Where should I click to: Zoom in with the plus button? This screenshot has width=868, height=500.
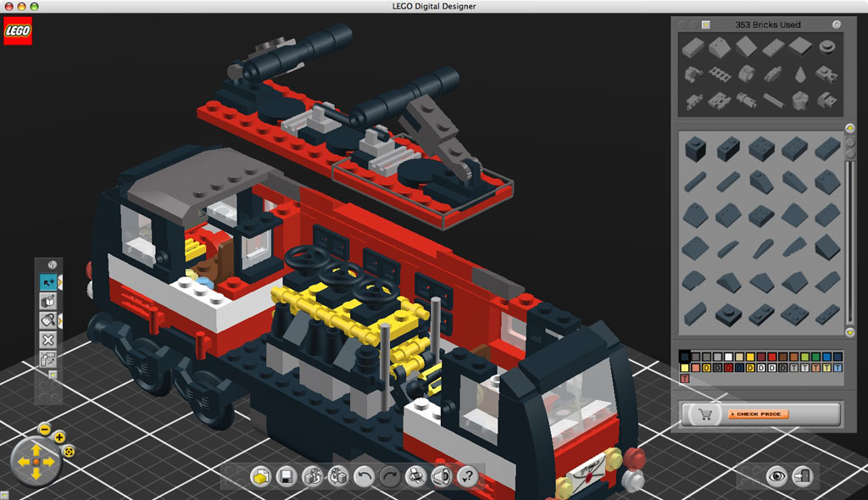pos(59,438)
